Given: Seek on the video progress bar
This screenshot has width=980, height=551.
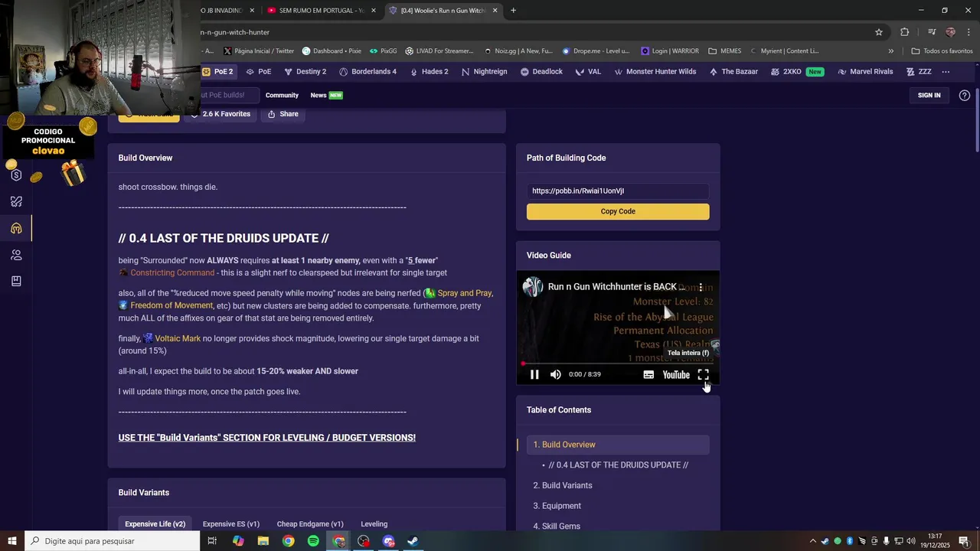Looking at the screenshot, I should tap(618, 364).
